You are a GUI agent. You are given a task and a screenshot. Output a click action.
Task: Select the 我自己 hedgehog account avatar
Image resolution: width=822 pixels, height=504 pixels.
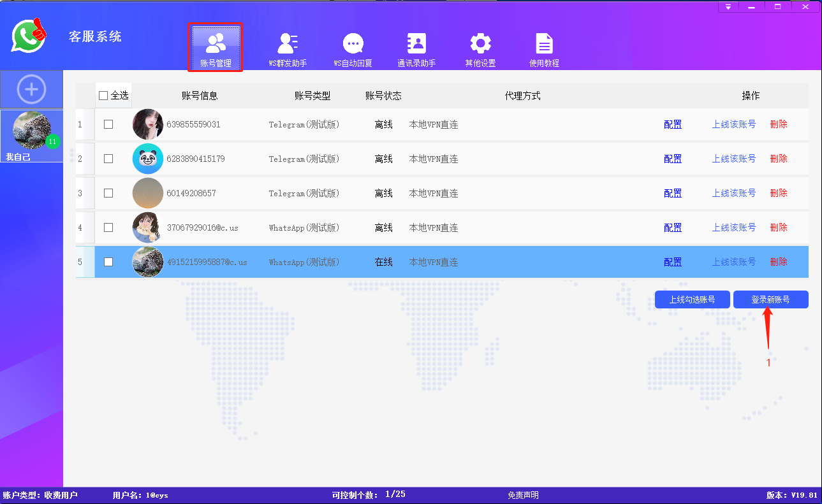pyautogui.click(x=31, y=133)
